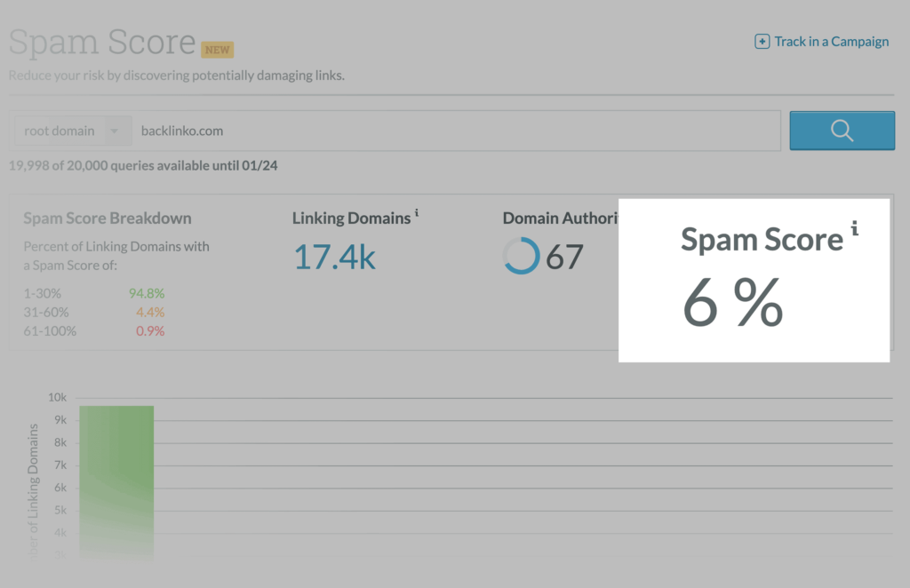The height and width of the screenshot is (588, 910).
Task: Open the Linking Domains info tooltip
Action: pyautogui.click(x=418, y=211)
